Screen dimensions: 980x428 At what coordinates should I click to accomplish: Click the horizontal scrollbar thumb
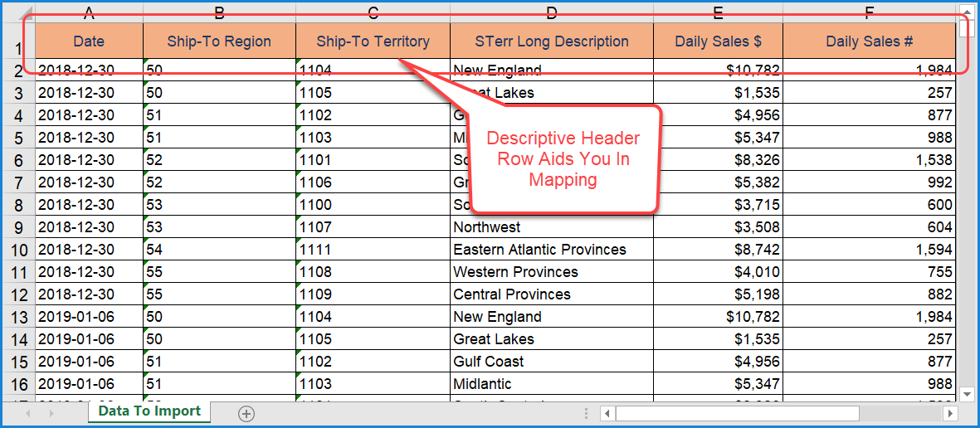(739, 413)
